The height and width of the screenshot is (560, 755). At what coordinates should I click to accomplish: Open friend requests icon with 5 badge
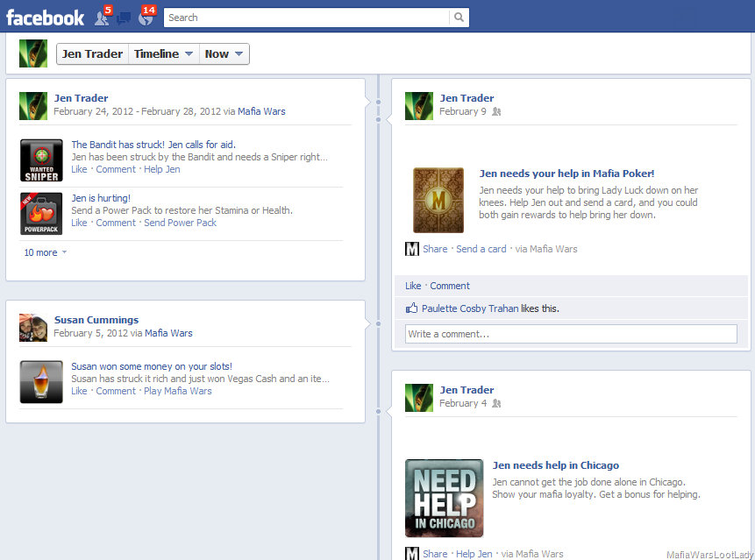click(103, 18)
